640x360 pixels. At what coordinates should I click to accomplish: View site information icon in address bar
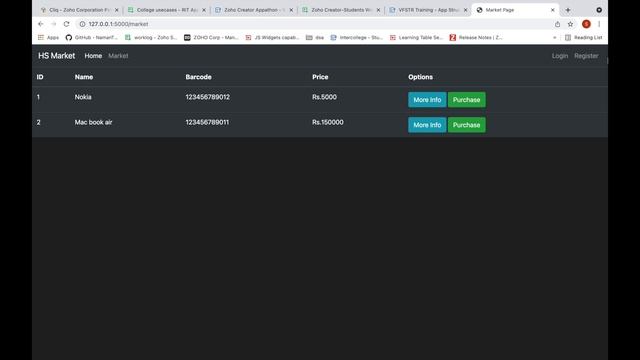pos(82,24)
